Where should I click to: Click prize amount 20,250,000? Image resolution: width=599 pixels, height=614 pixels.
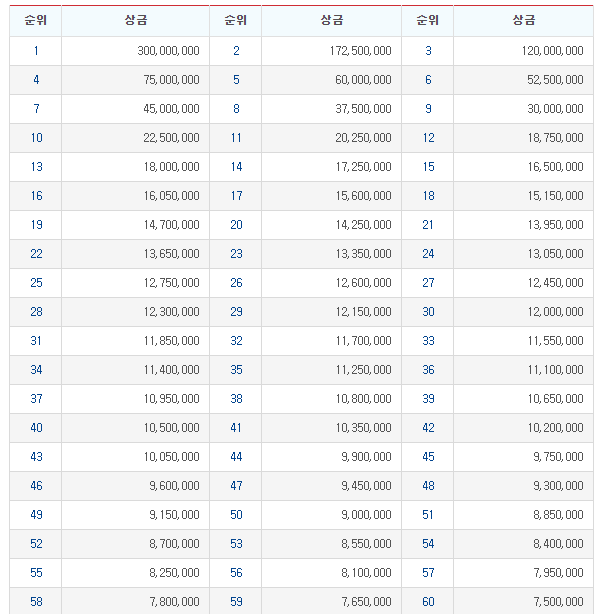363,138
